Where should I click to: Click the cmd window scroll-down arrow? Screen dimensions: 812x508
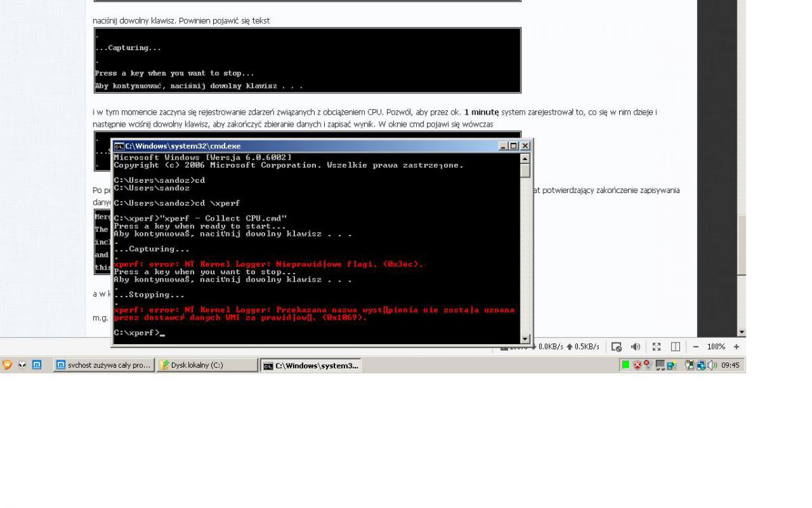tap(525, 339)
